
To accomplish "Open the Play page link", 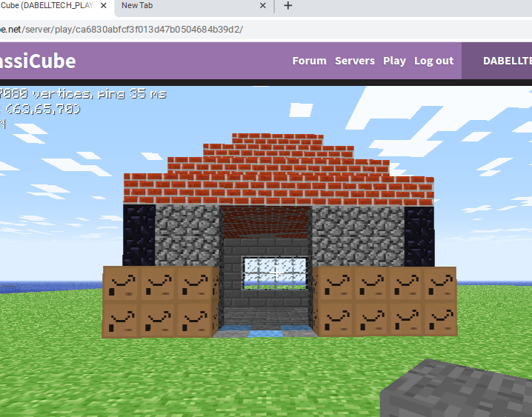I will (x=394, y=61).
